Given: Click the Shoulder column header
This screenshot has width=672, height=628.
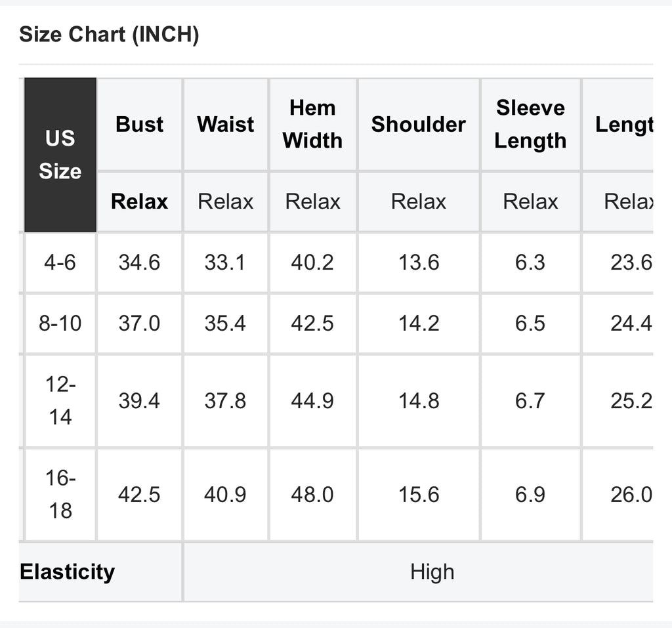Looking at the screenshot, I should coord(418,124).
